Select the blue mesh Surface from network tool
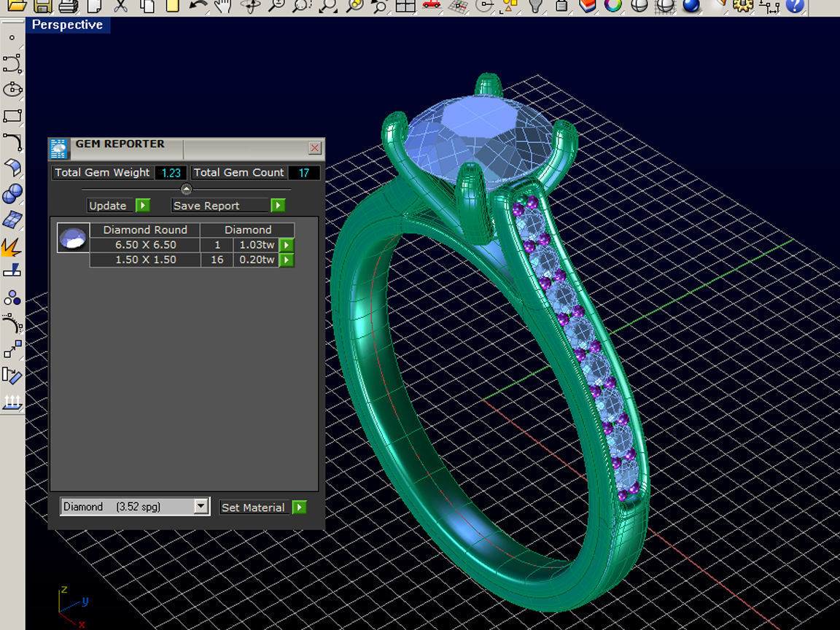 (x=12, y=219)
